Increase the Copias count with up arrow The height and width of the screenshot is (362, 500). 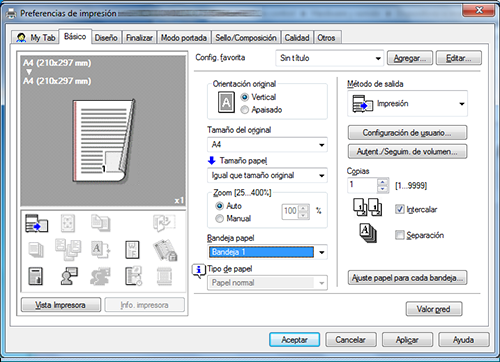383,182
